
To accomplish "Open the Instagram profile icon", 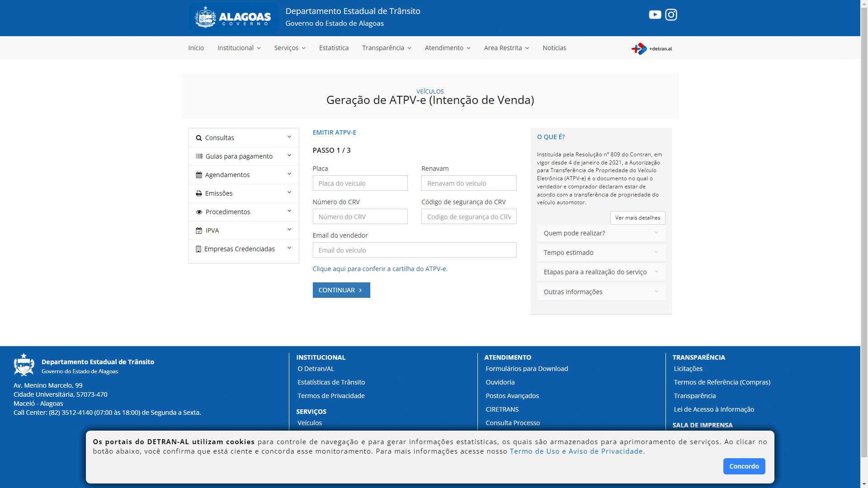I will pyautogui.click(x=671, y=15).
